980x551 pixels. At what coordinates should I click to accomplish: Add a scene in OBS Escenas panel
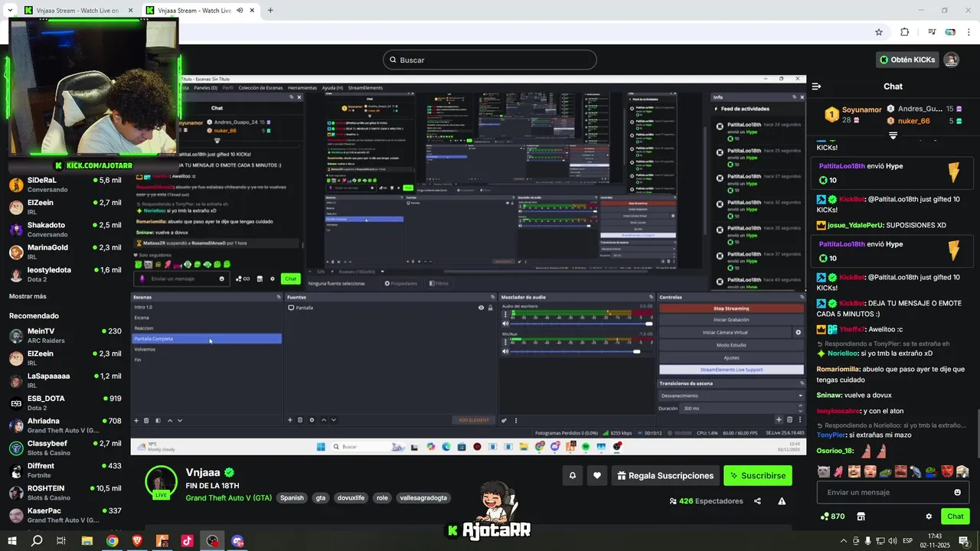pos(136,420)
